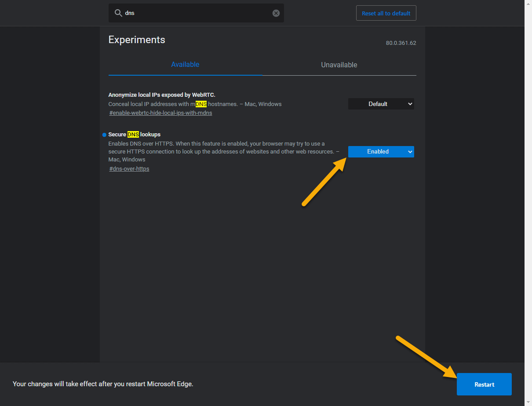Click the scrollbar up arrow

(528, 4)
